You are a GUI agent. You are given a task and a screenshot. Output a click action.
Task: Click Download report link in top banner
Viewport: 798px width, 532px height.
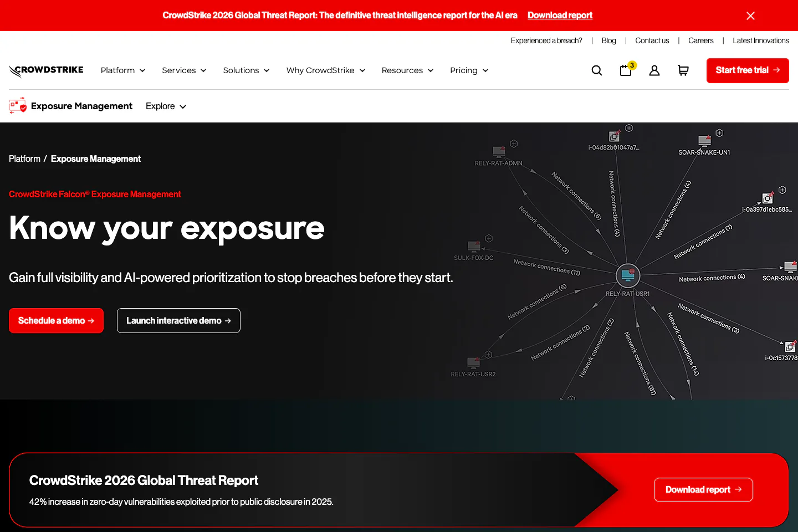click(560, 16)
